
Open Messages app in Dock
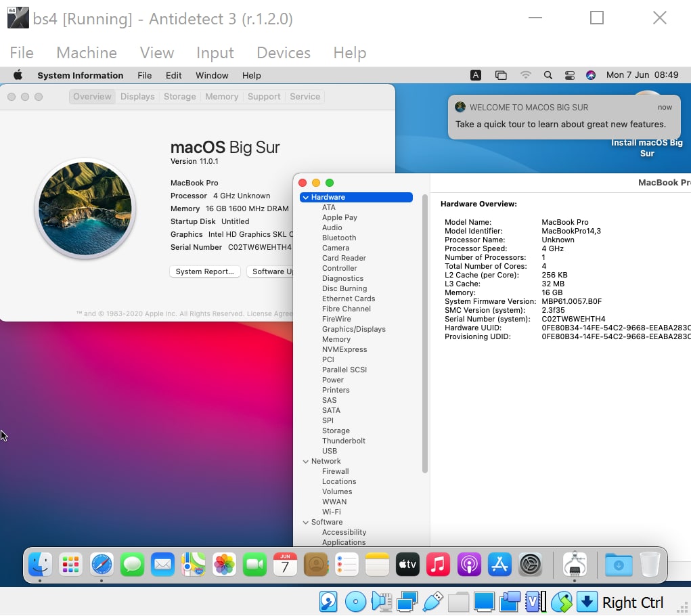pyautogui.click(x=132, y=564)
